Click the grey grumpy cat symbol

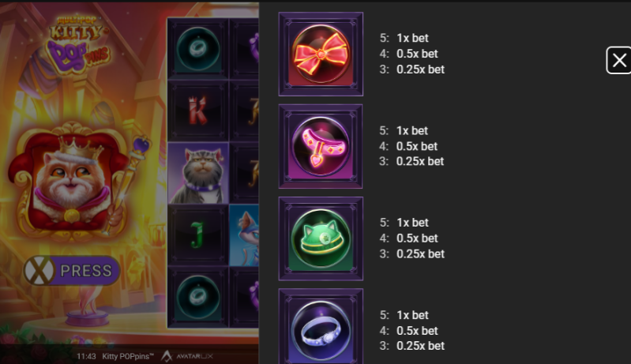coord(198,173)
